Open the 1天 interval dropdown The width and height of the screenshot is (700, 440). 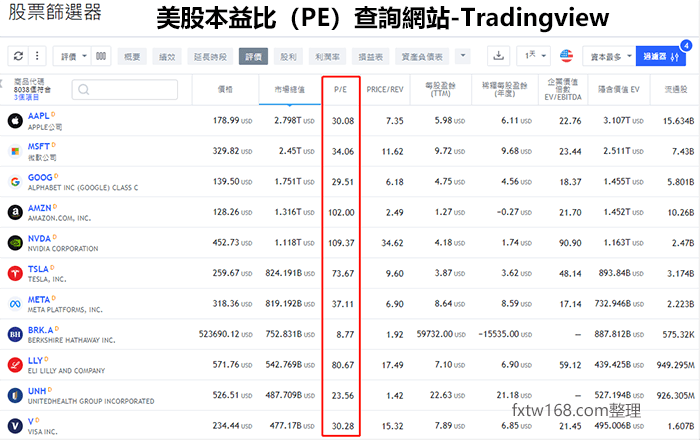pos(533,56)
